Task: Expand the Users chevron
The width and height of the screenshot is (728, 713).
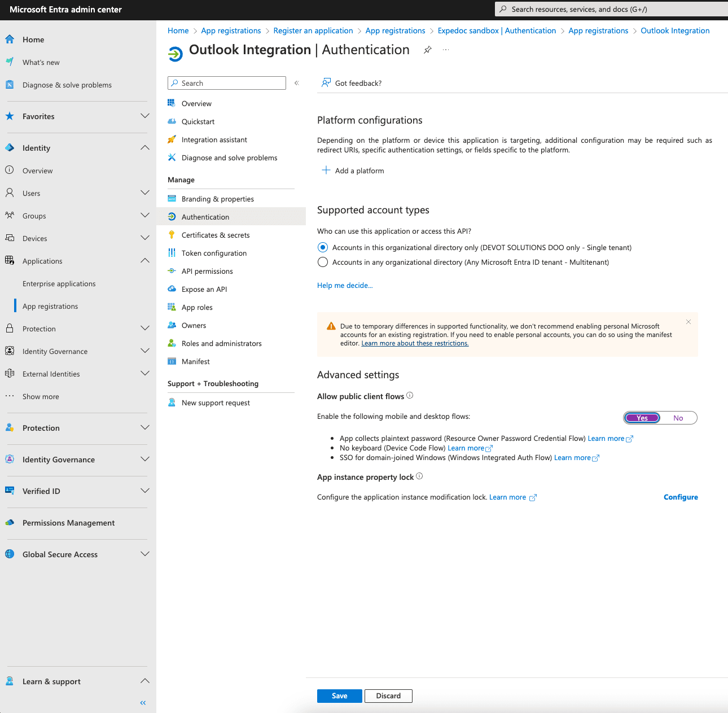Action: click(145, 193)
